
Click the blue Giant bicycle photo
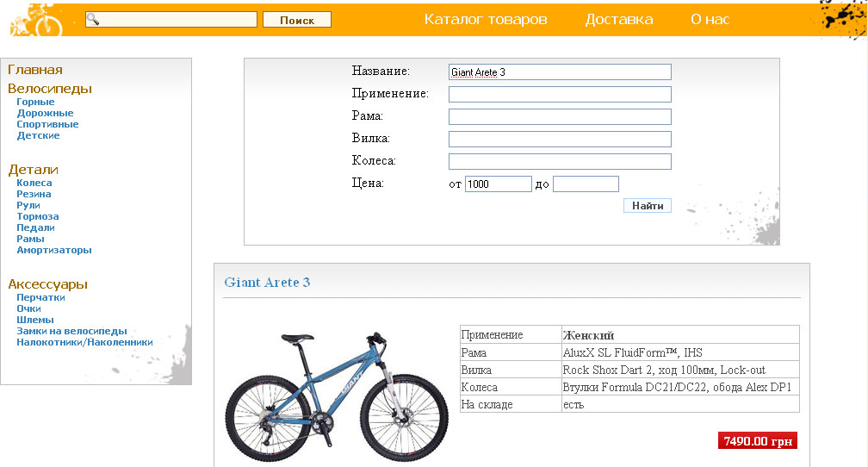[337, 397]
